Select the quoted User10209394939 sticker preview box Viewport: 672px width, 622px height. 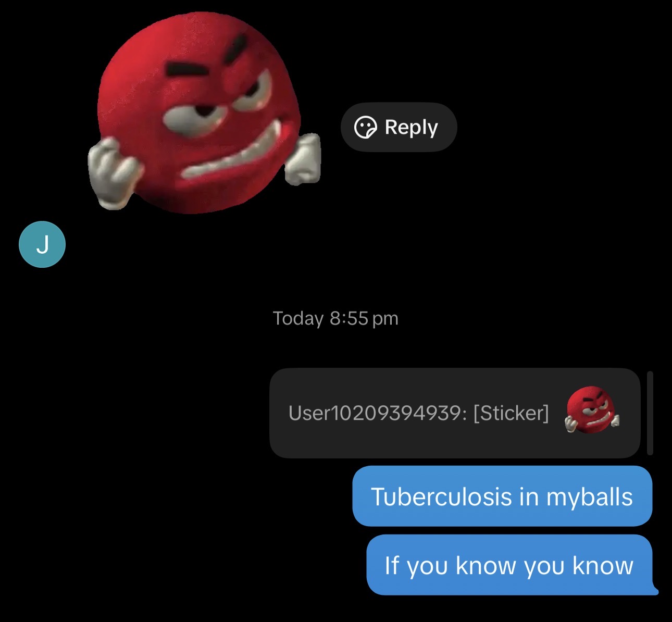(455, 413)
